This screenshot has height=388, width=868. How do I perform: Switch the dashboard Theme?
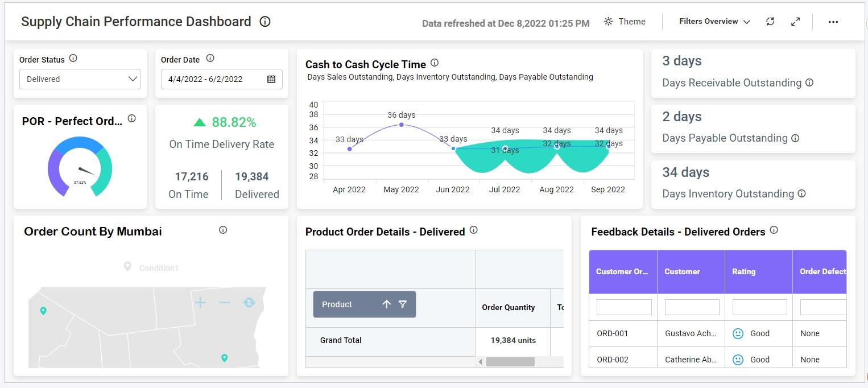click(625, 22)
